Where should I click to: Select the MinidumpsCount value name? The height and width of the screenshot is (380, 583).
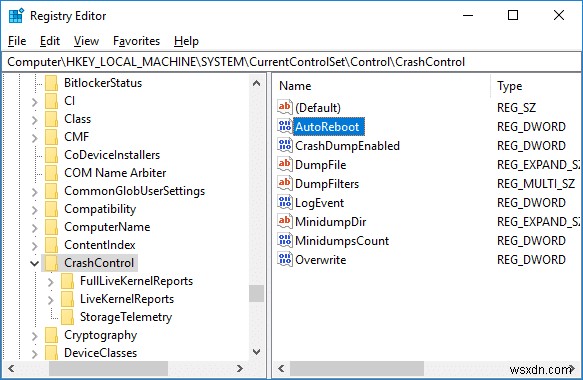[342, 241]
